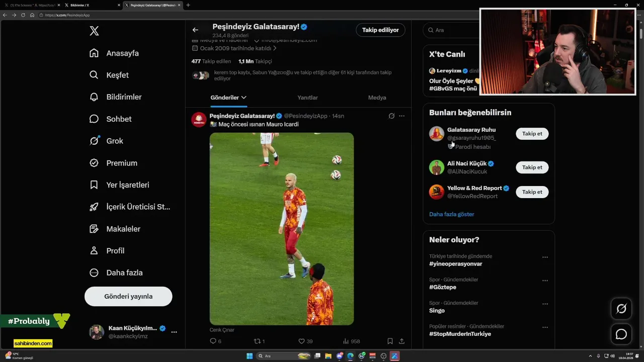The height and width of the screenshot is (362, 644).
Task: Open account menu next to Kaan Küçükyılmaz
Action: point(174,332)
